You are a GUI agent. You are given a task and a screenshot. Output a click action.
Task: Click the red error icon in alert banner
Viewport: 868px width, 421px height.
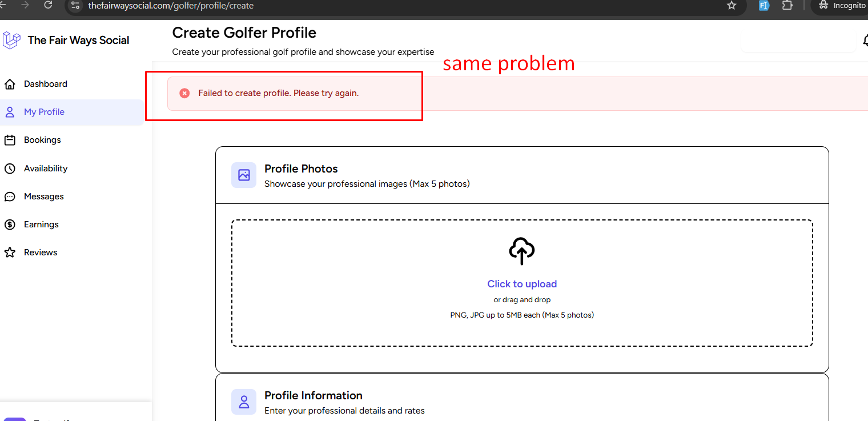point(184,93)
